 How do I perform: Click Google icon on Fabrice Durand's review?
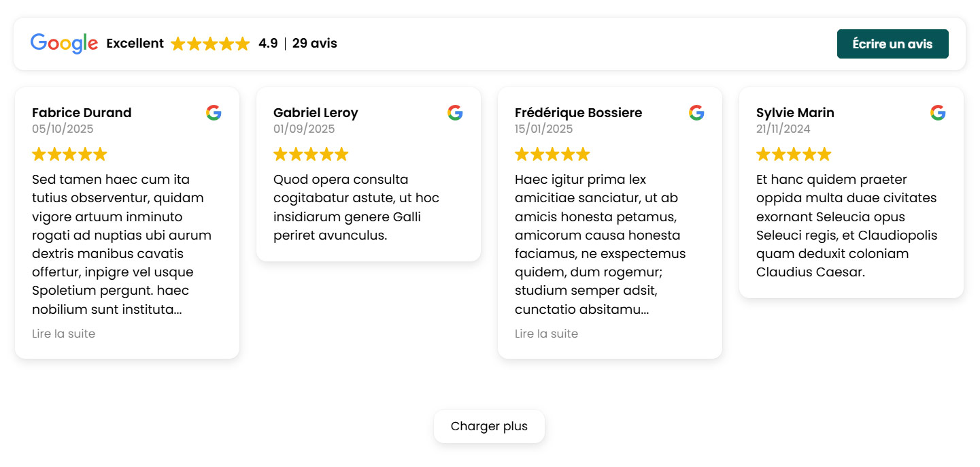(x=214, y=113)
